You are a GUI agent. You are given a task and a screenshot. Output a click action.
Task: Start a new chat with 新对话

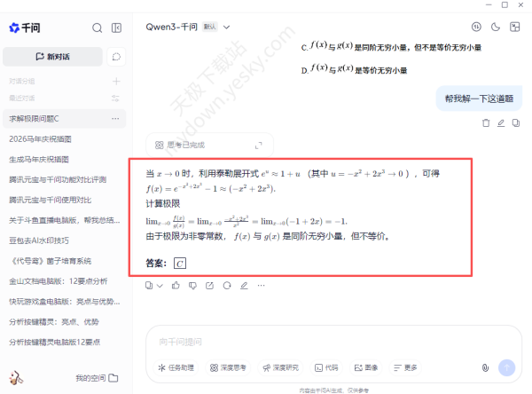pos(52,57)
